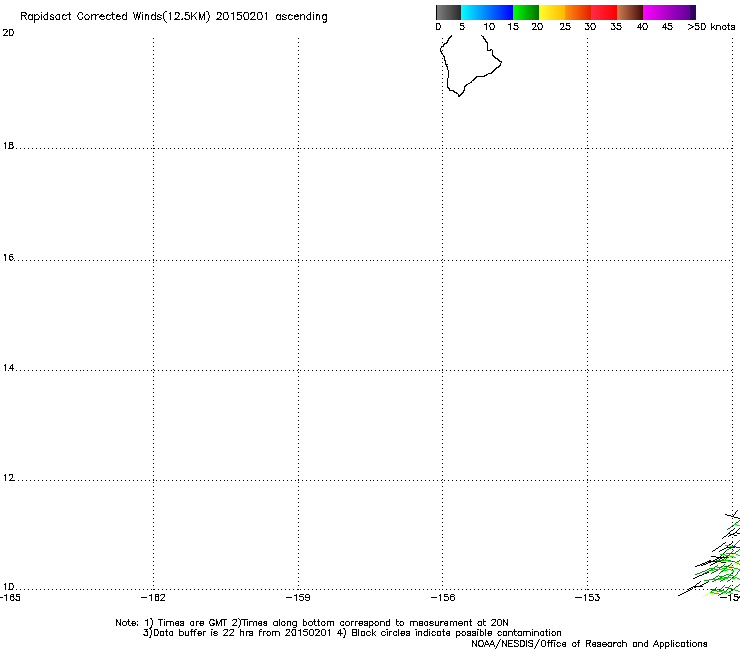740x650 pixels.
Task: Click the latitude label 16
Action: point(8,258)
